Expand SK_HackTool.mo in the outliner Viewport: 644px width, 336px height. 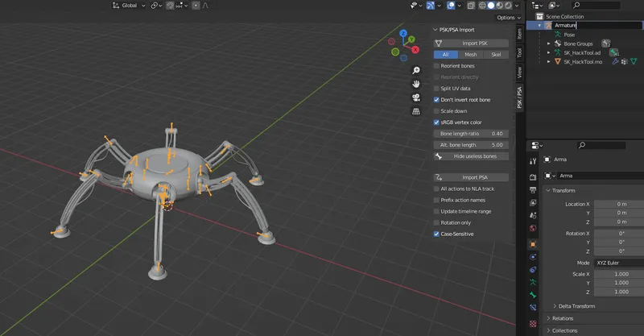coord(549,62)
